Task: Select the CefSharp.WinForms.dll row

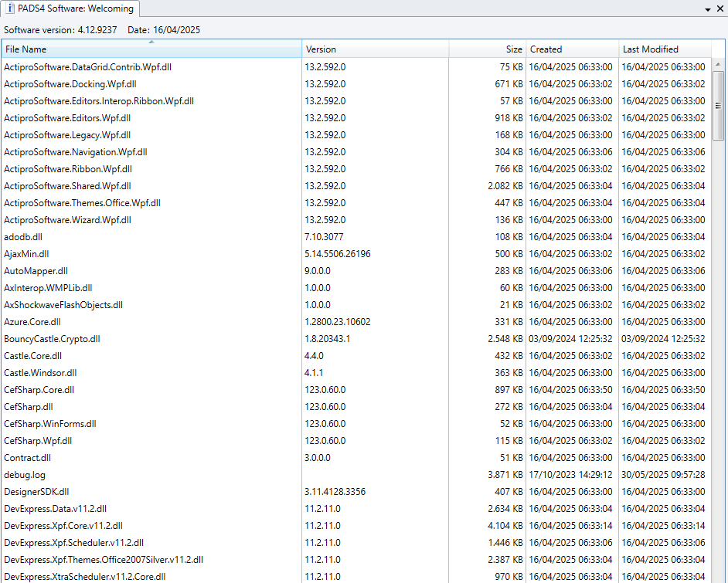Action: coord(356,424)
